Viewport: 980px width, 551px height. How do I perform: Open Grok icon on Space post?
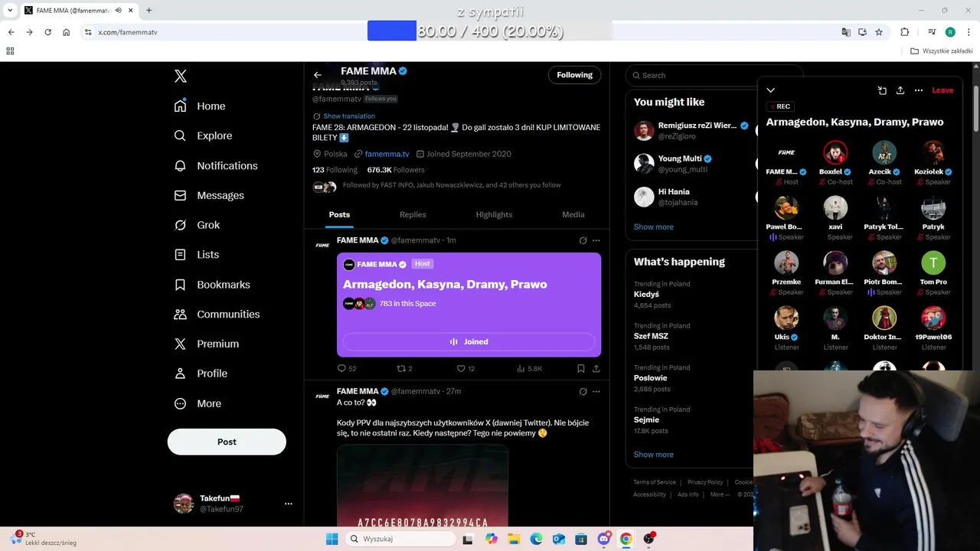(583, 240)
